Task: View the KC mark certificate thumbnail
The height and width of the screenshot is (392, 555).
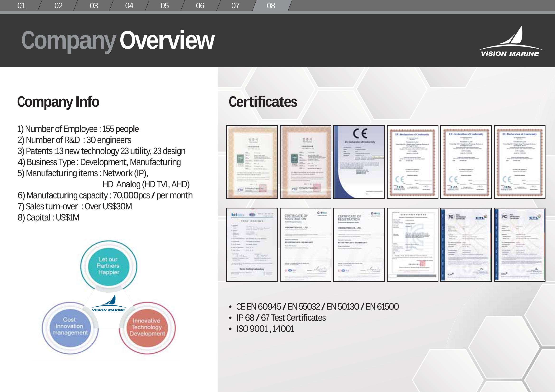Action: [412, 245]
